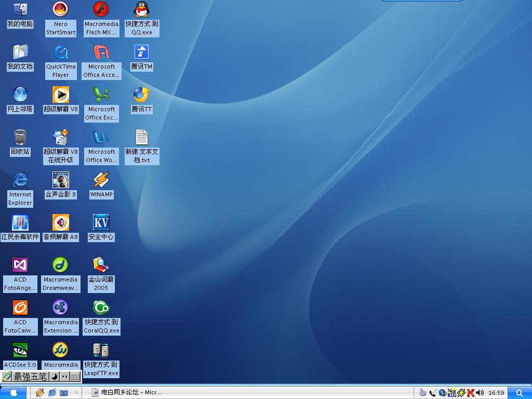
Task: Toggle the punctuation mode button in IME bar
Action: 64,377
